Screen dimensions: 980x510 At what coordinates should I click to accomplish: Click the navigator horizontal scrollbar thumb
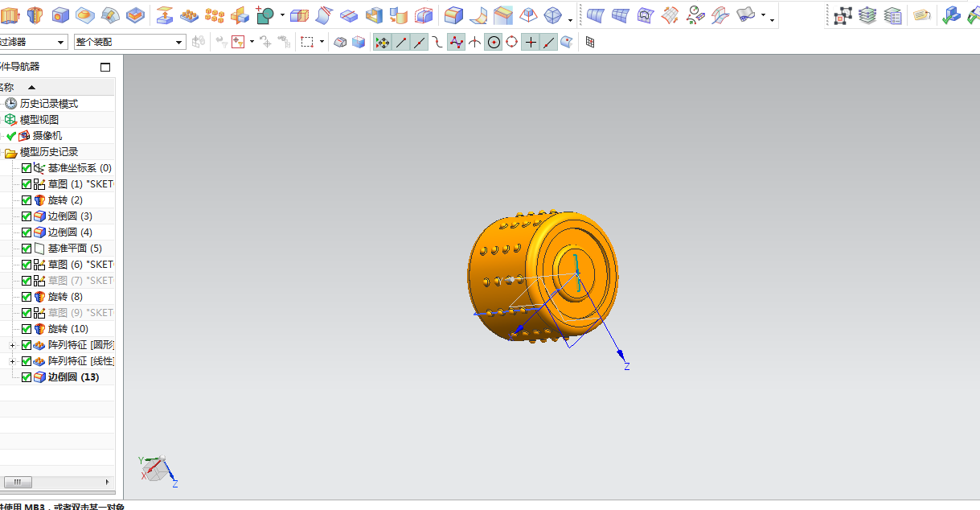[17, 482]
